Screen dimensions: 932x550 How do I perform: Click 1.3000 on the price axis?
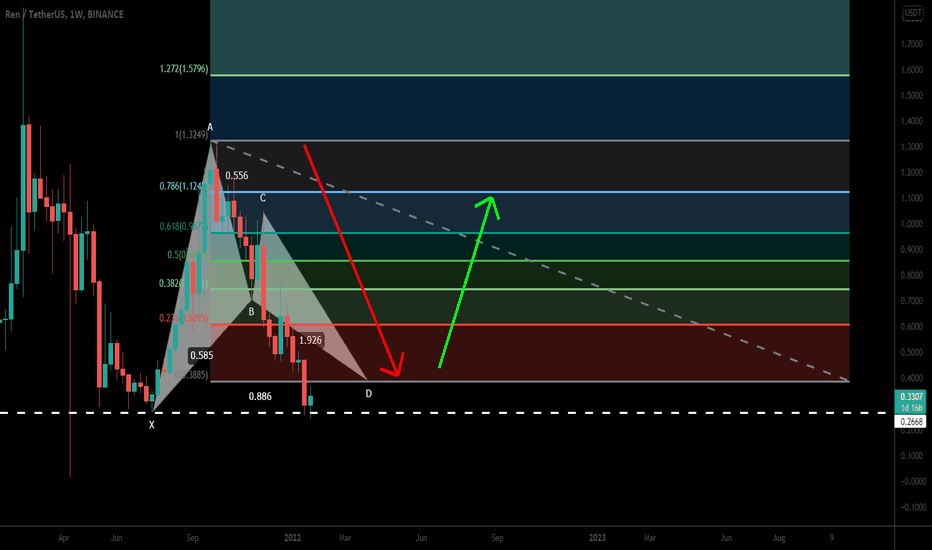[x=912, y=147]
